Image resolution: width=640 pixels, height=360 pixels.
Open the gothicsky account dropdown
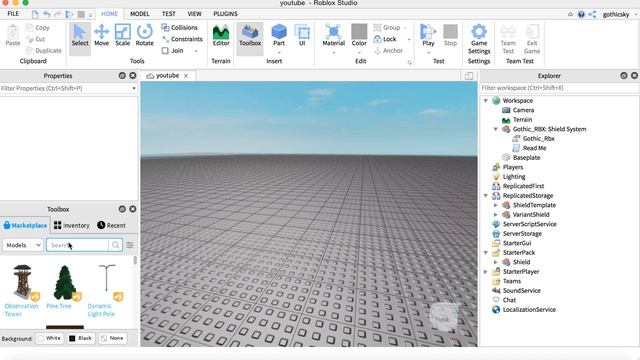pyautogui.click(x=620, y=14)
